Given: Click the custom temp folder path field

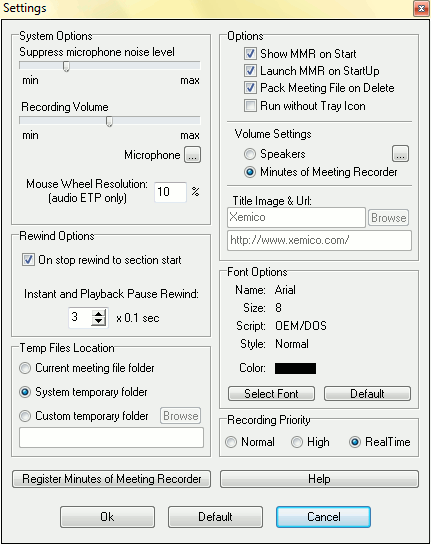Looking at the screenshot, I should (x=111, y=438).
